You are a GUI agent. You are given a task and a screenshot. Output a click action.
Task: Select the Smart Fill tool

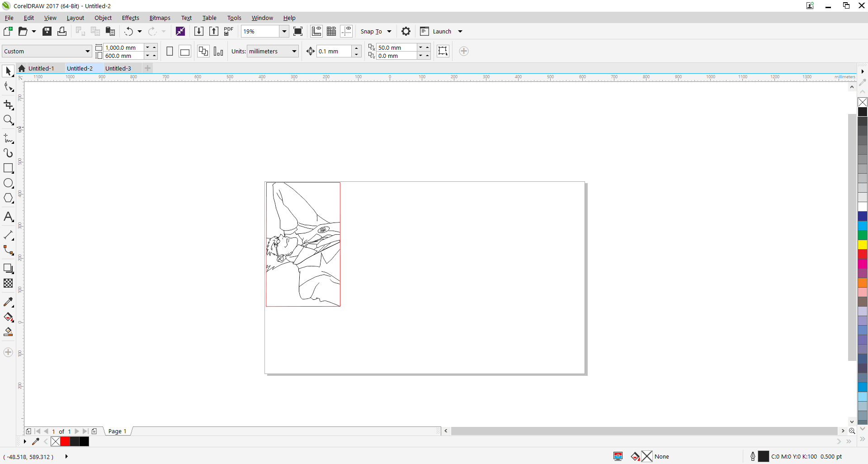(x=8, y=332)
